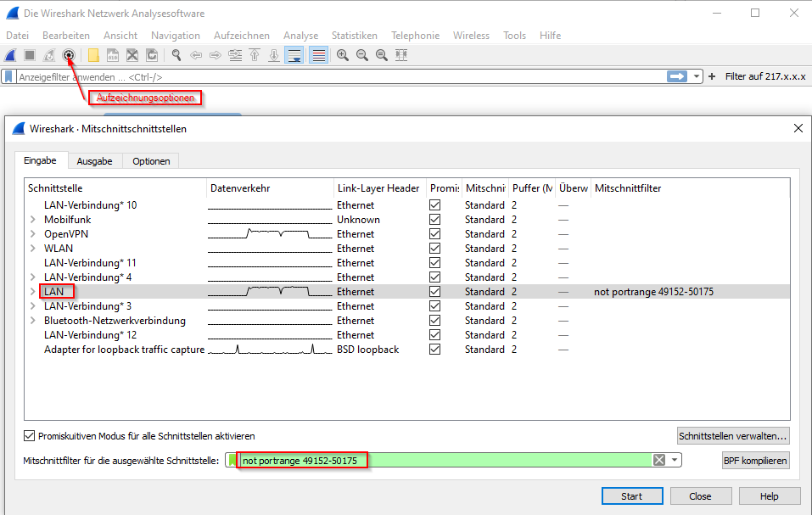Toggle promiscuous checkbox for OpenVPN interface
The height and width of the screenshot is (515, 812).
pos(435,234)
